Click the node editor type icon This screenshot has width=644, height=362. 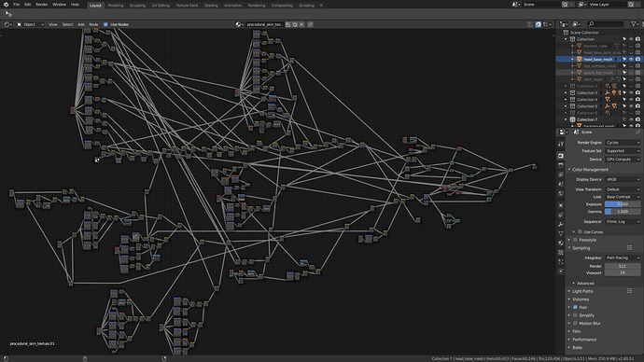pyautogui.click(x=7, y=24)
